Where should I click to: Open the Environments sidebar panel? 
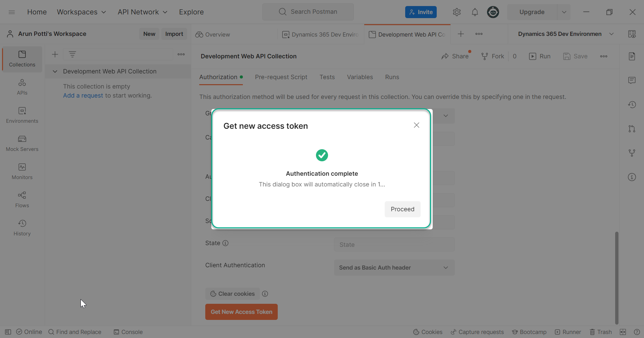(21, 115)
